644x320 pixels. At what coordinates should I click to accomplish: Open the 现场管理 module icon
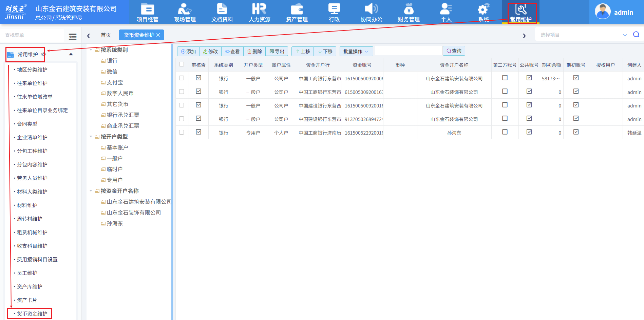(x=185, y=9)
